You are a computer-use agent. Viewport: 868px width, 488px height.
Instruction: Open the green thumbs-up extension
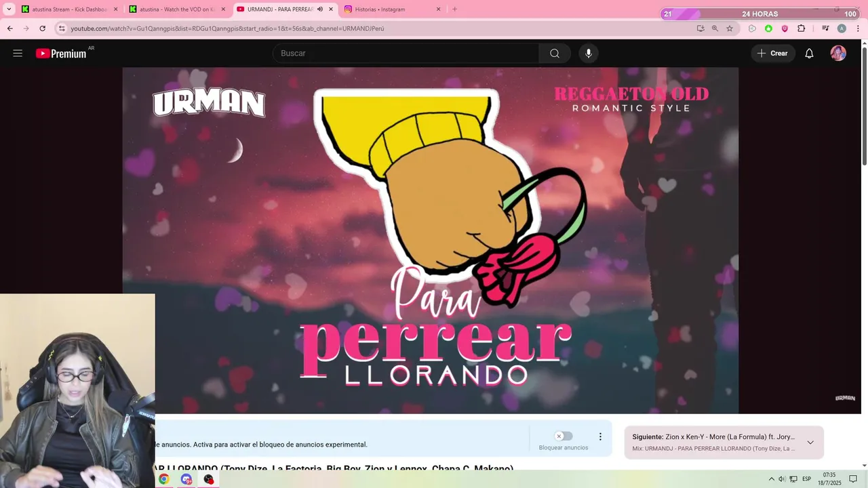click(768, 28)
